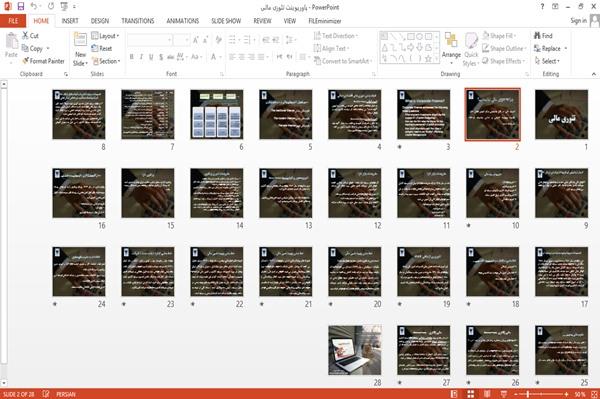Switch to Reading view in status bar
Image resolution: width=600 pixels, height=399 pixels.
pyautogui.click(x=487, y=394)
